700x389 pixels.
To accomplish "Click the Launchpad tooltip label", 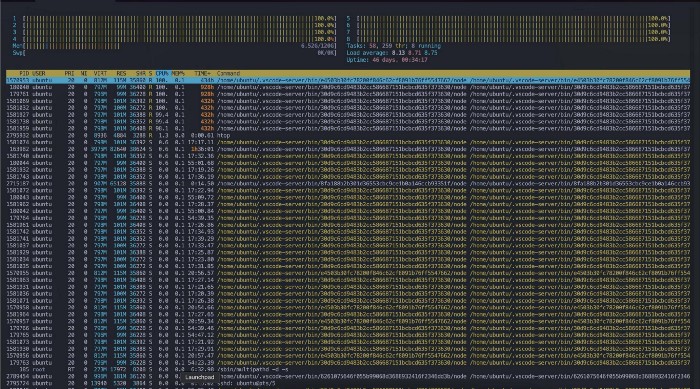I will pos(200,377).
